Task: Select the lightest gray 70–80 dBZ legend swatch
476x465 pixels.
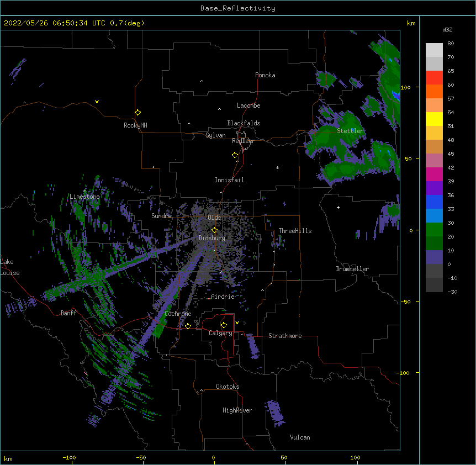Action: [434, 50]
